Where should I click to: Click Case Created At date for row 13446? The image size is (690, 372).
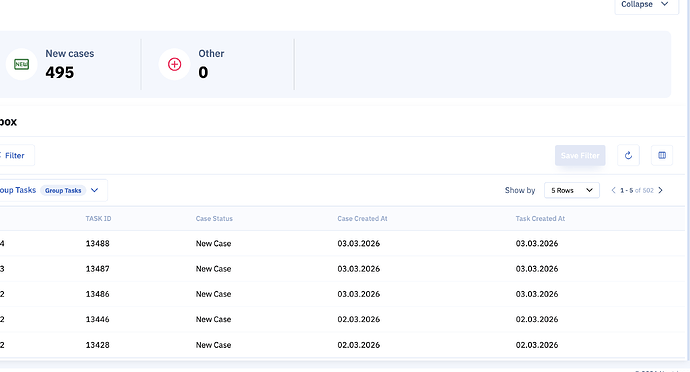coord(359,319)
